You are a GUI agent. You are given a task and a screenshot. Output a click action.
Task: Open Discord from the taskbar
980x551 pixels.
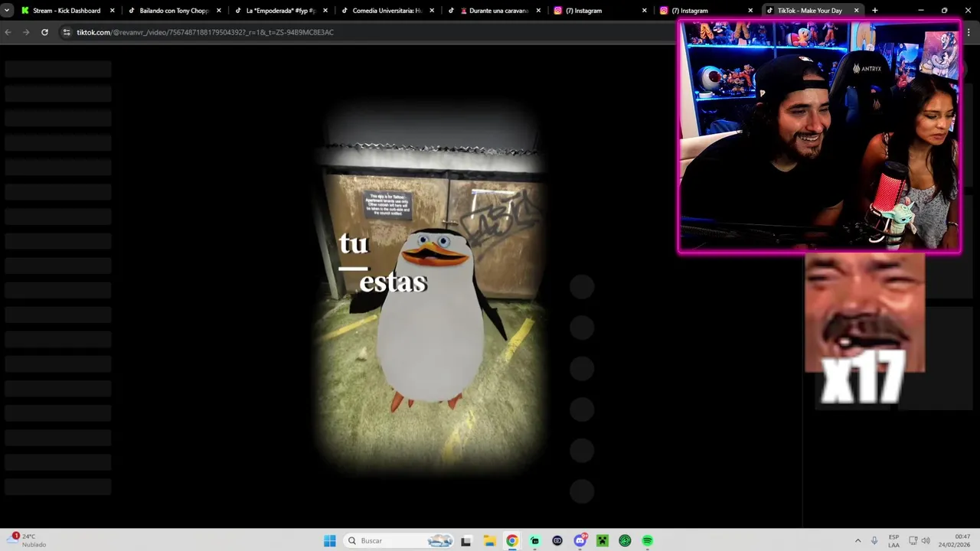tap(580, 541)
